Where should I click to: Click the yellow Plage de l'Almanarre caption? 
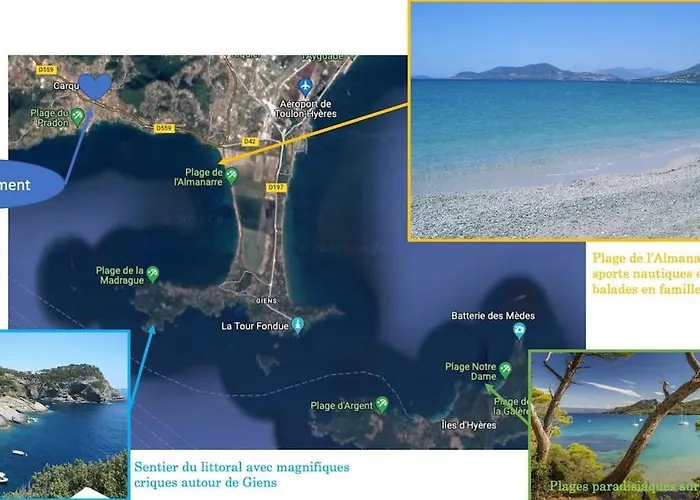tap(646, 273)
